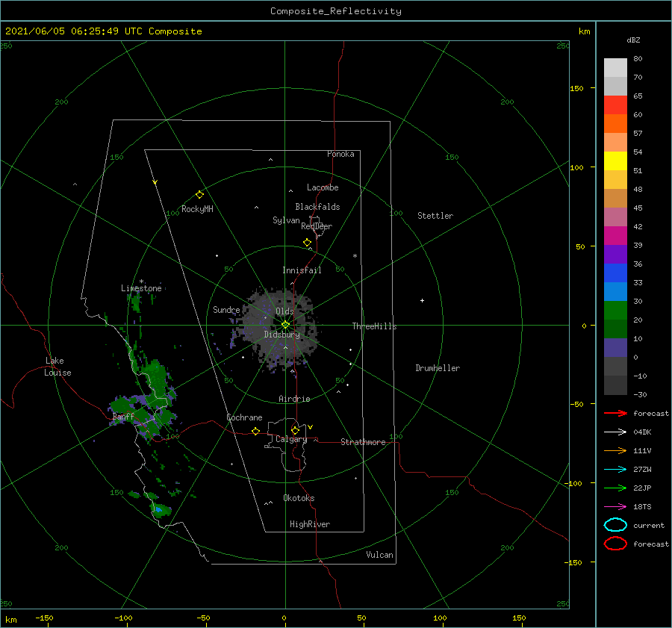The image size is (672, 628).
Task: Click the yellow km label at top right
Action: pos(584,31)
